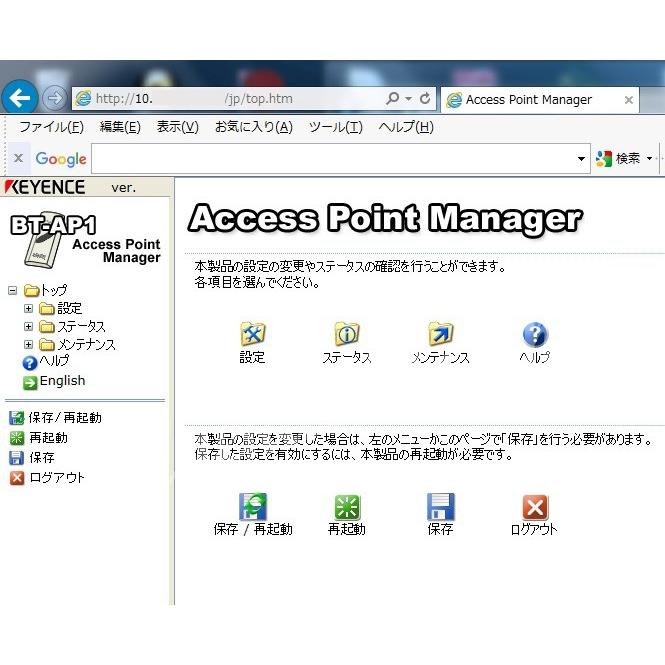Image resolution: width=665 pixels, height=665 pixels.
Task: Click the large 保存 floppy disk icon
Action: (x=440, y=506)
